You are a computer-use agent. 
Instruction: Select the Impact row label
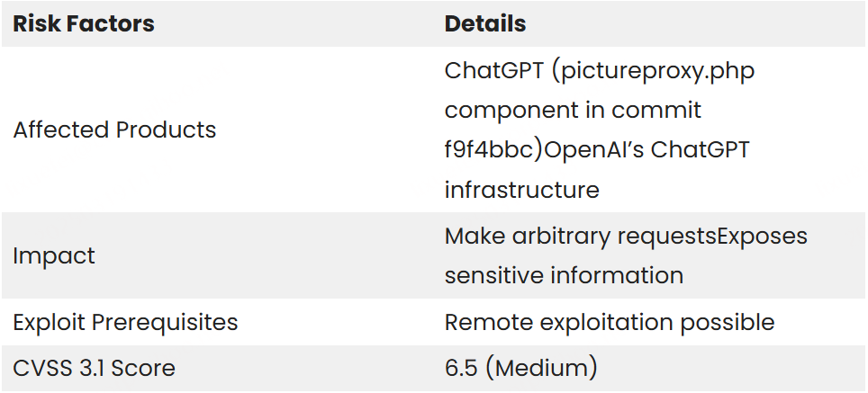[54, 256]
